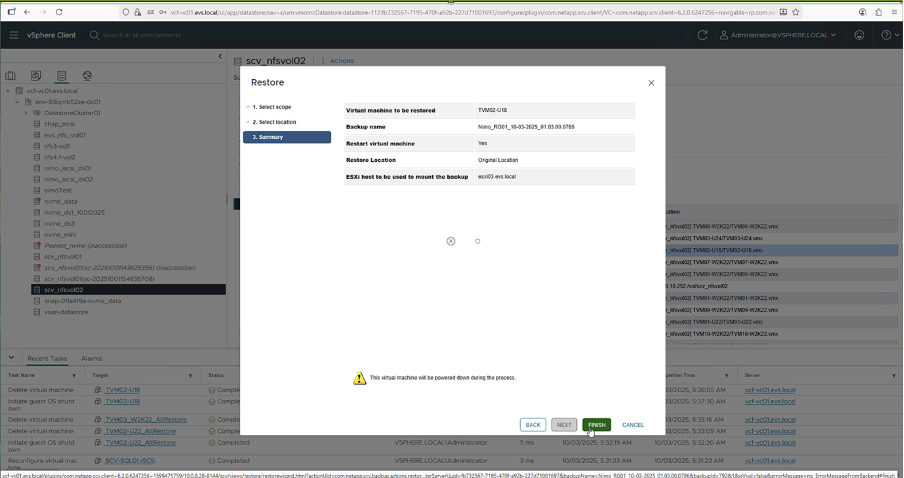The width and height of the screenshot is (904, 478).
Task: Filter the Task Name column
Action: tap(74, 376)
